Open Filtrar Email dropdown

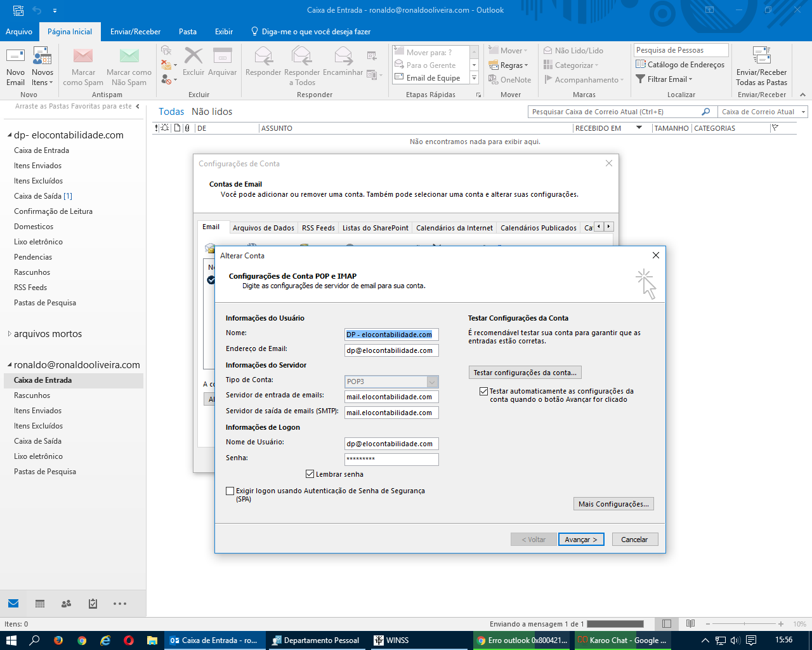[664, 79]
